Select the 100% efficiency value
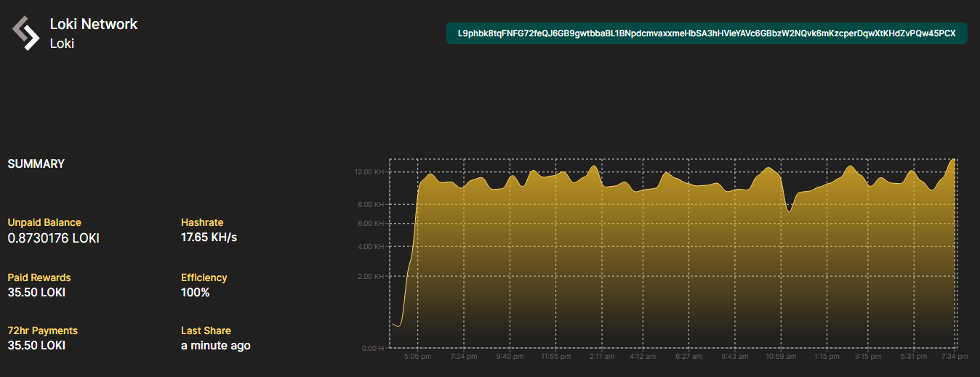Screen dimensions: 980x377 pyautogui.click(x=196, y=293)
